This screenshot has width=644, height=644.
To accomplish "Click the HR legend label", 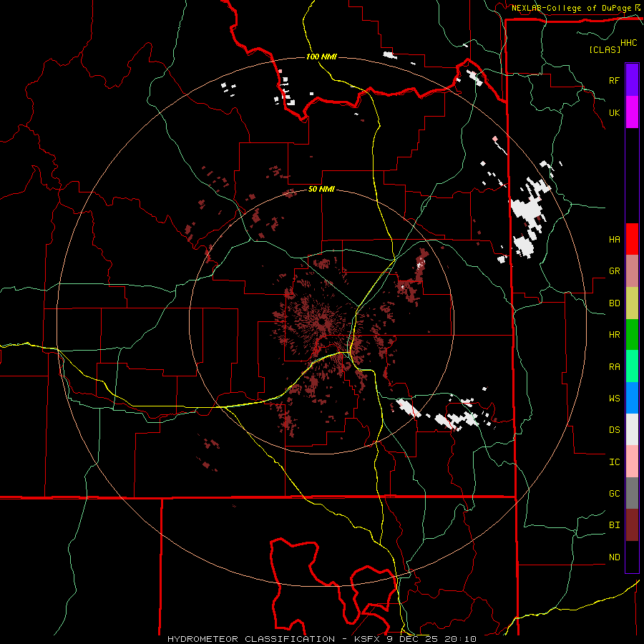I will (x=614, y=335).
